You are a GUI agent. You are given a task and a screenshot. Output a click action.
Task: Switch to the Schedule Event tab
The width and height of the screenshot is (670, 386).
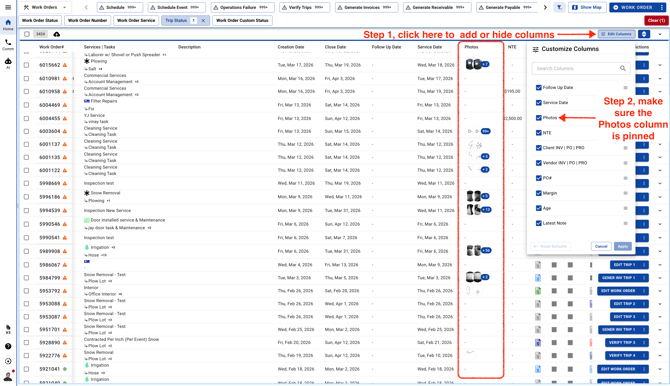(176, 7)
